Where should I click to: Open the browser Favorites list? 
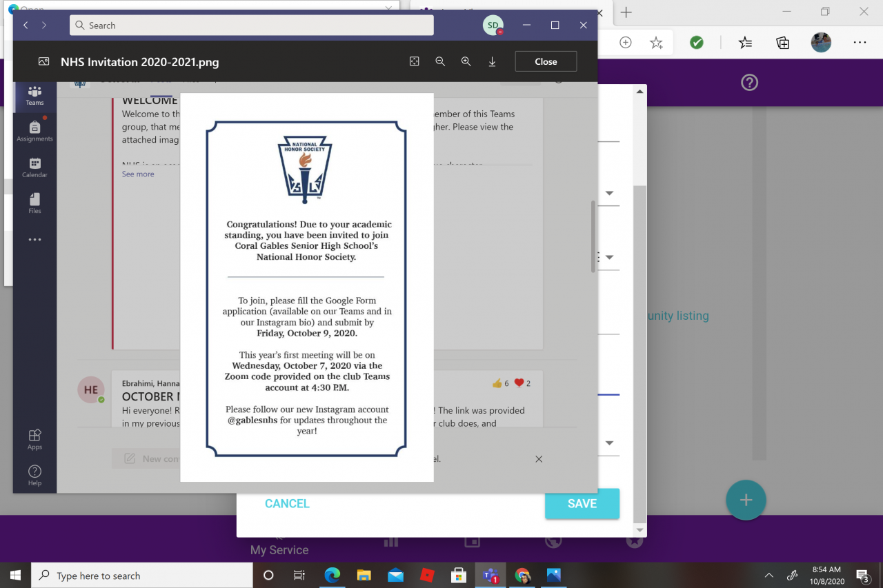point(746,43)
